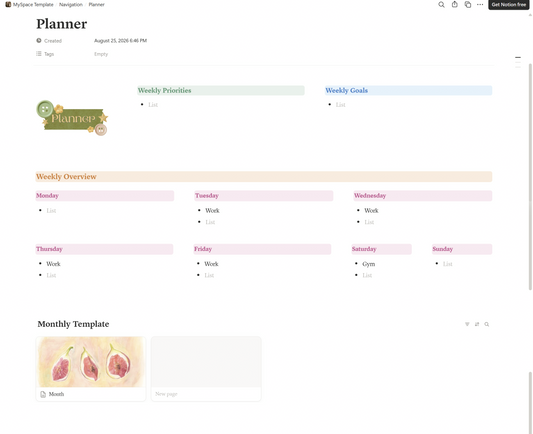This screenshot has width=533, height=434.
Task: Click the Month page document icon
Action: coord(43,394)
